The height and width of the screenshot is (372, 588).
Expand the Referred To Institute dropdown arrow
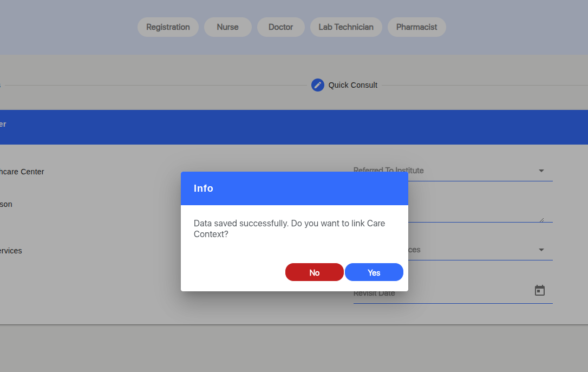[x=541, y=171]
